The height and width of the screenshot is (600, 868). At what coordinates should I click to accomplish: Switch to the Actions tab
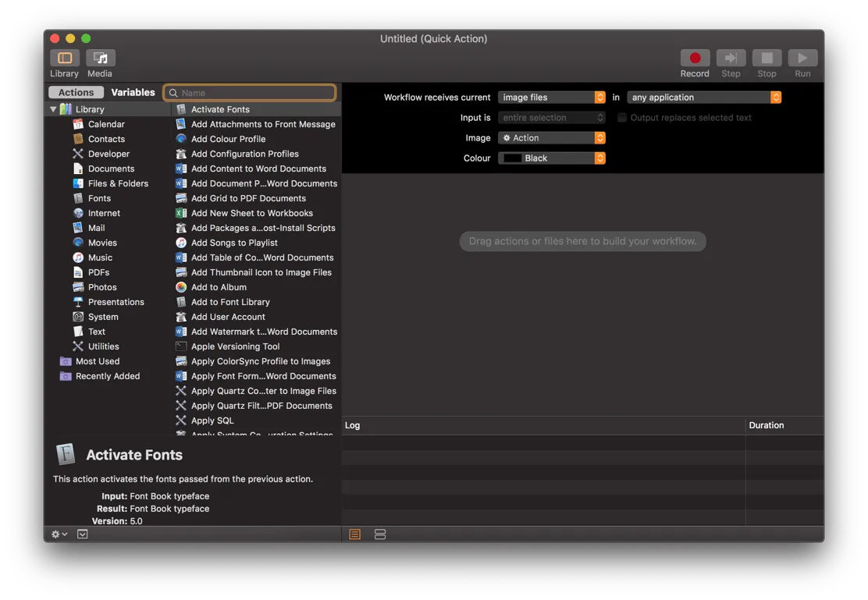click(76, 92)
